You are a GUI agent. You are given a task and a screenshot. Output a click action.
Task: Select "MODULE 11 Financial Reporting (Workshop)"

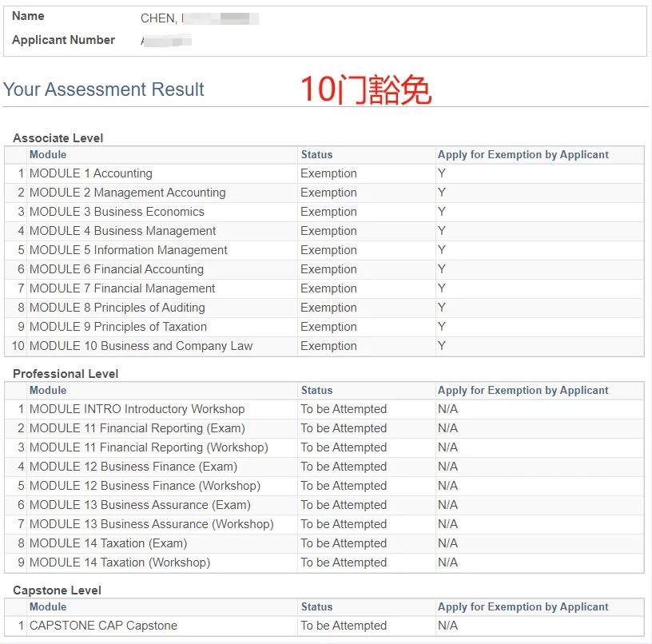[149, 447]
